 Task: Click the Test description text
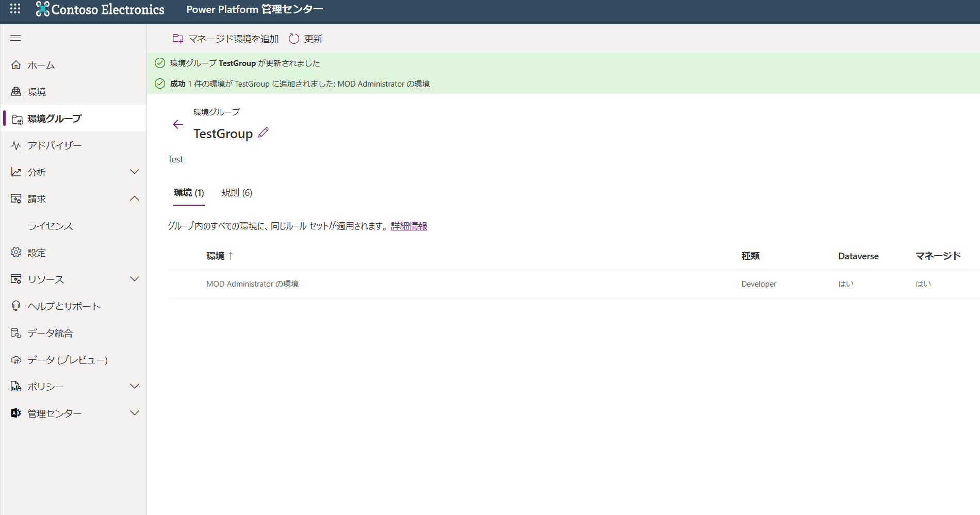pyautogui.click(x=175, y=159)
